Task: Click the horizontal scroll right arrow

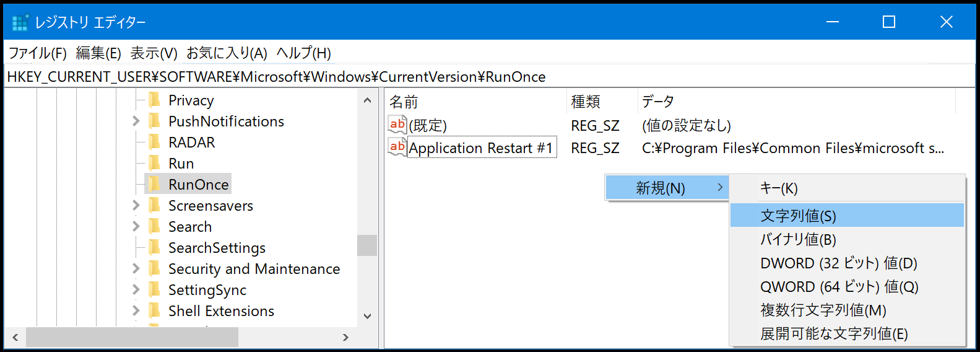Action: [345, 337]
